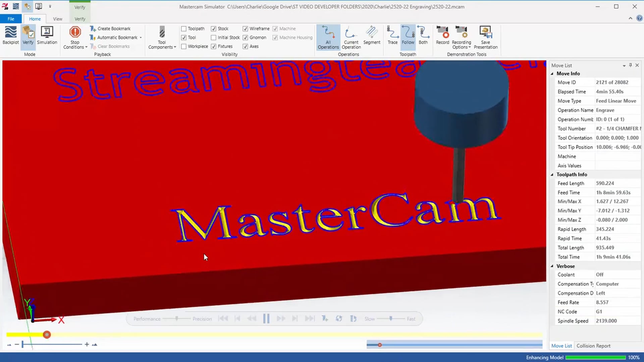Click the zoom-in plus button
644x362 pixels.
(87, 344)
